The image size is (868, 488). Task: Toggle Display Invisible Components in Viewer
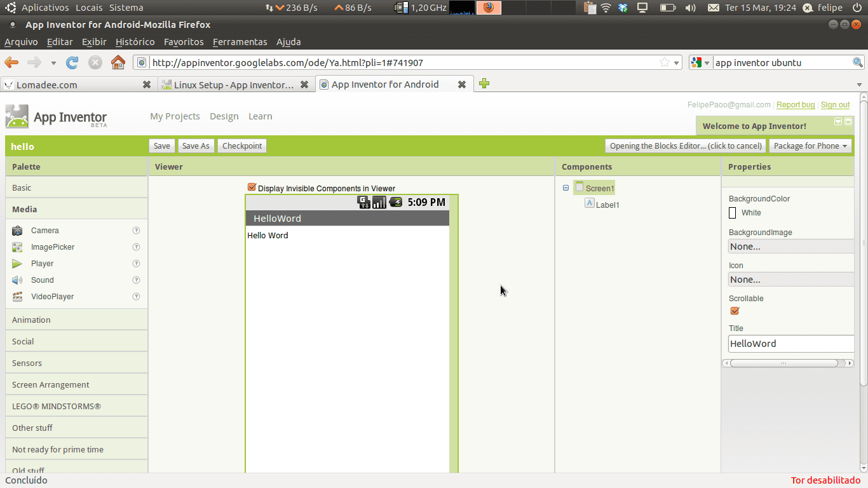tap(252, 187)
